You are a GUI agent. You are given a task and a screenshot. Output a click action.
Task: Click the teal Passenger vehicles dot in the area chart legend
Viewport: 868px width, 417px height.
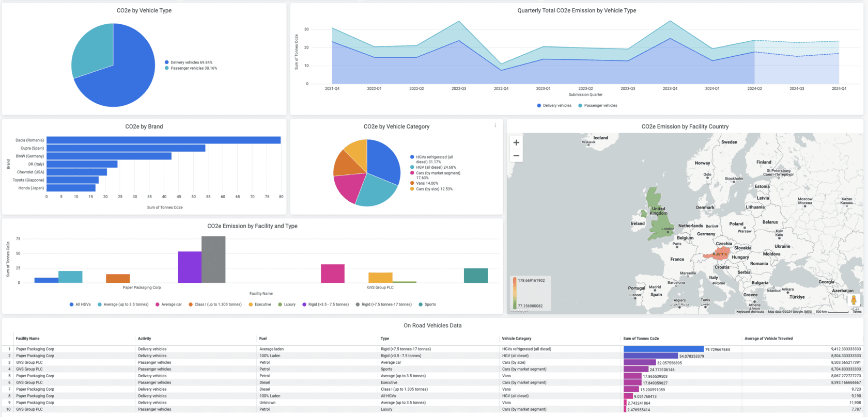[580, 105]
